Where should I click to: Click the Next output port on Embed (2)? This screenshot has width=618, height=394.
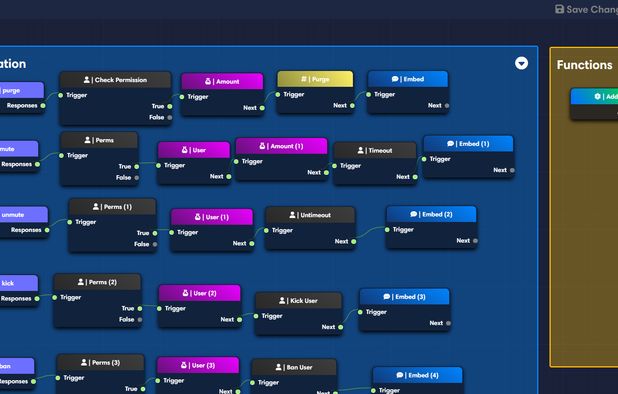475,240
